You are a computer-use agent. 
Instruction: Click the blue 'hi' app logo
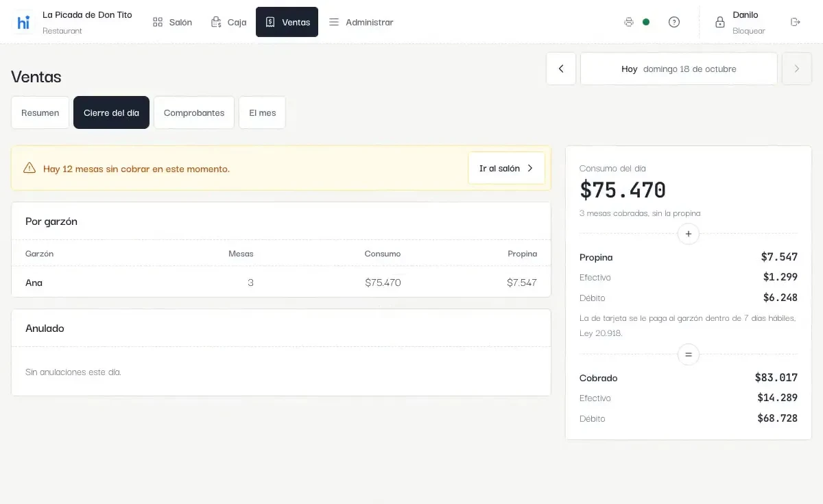23,22
